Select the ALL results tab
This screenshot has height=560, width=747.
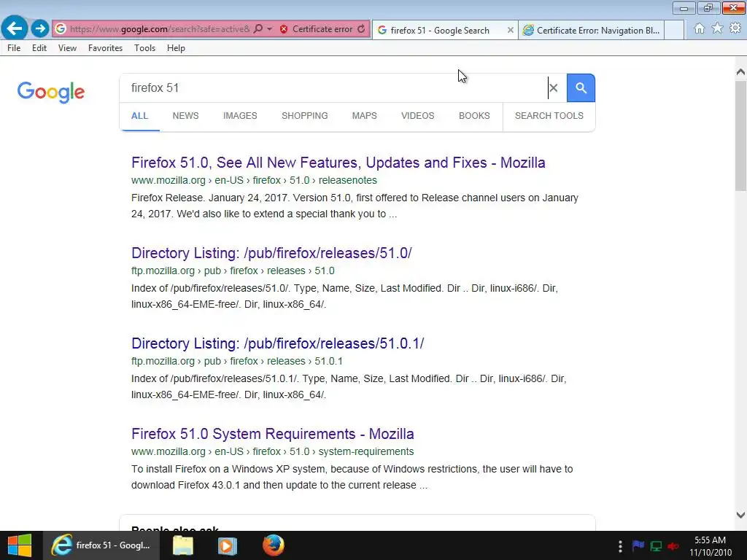[x=139, y=116]
